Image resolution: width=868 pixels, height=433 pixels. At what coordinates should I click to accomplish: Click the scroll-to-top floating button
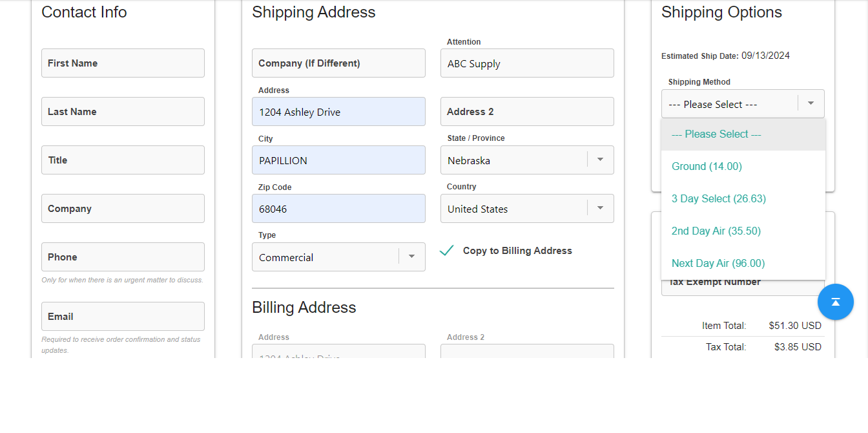click(835, 302)
